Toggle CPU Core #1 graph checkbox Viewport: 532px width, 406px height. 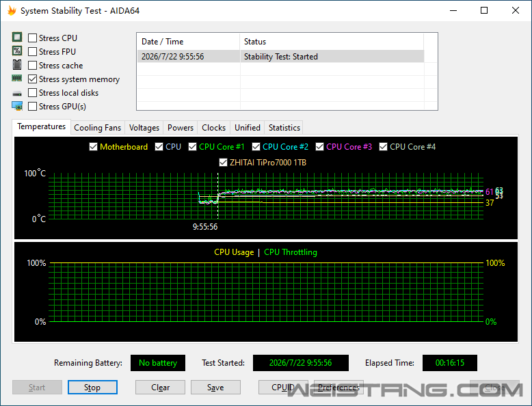[x=192, y=146]
